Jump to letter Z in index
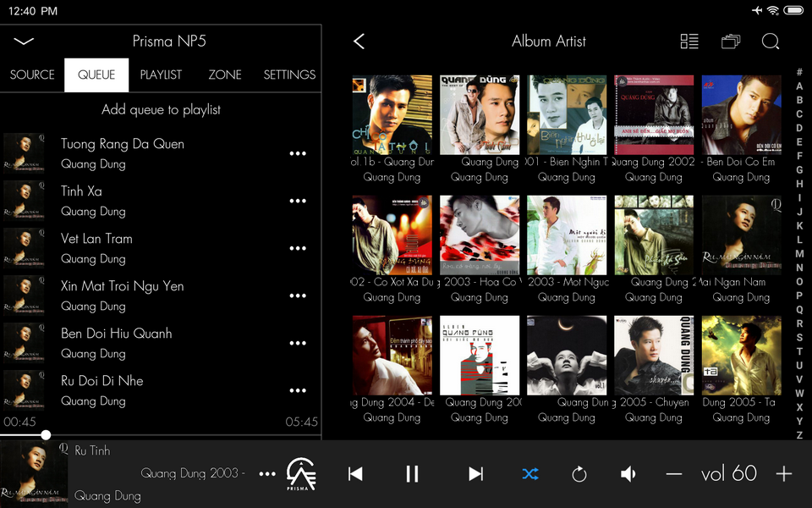This screenshot has height=508, width=812. click(x=799, y=435)
